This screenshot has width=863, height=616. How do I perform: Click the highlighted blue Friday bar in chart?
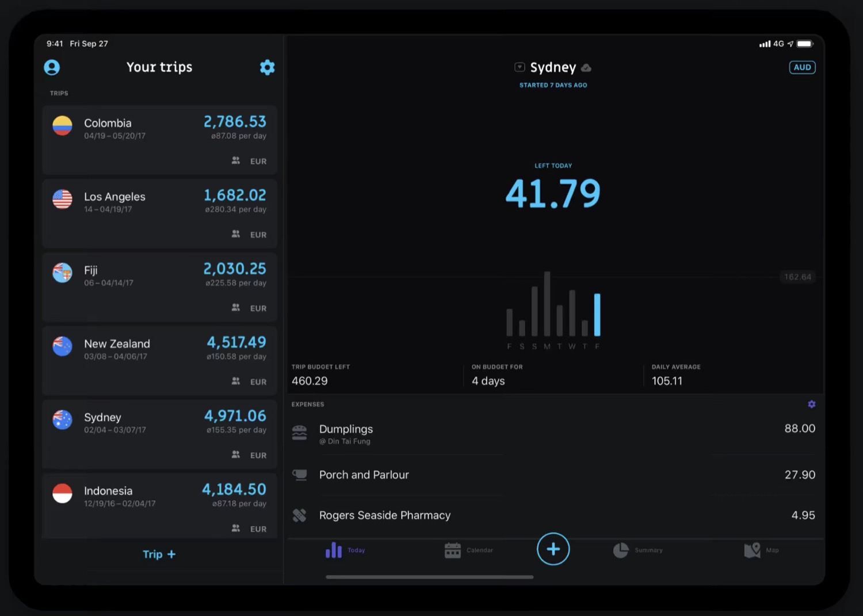(597, 315)
